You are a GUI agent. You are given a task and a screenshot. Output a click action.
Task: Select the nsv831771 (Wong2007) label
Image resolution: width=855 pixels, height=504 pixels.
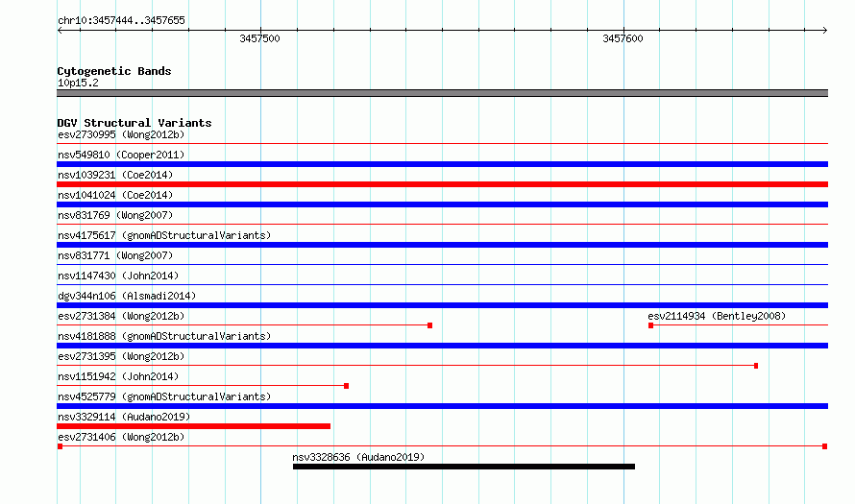115,255
